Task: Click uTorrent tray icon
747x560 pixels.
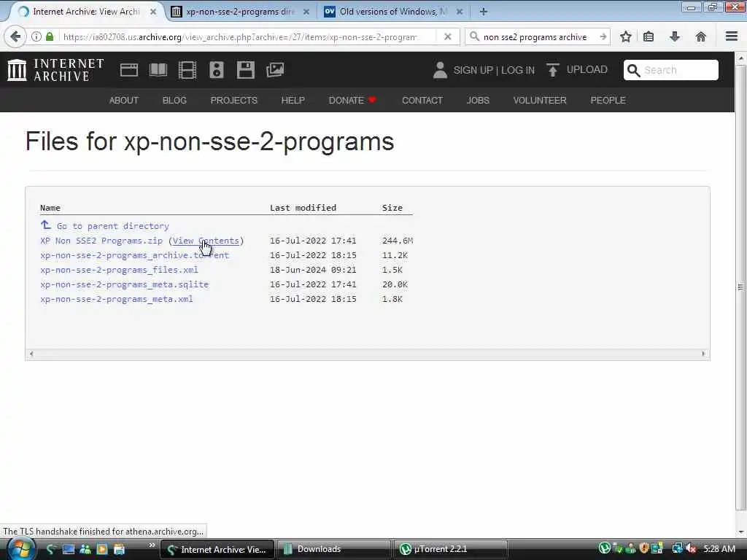Action: click(604, 548)
